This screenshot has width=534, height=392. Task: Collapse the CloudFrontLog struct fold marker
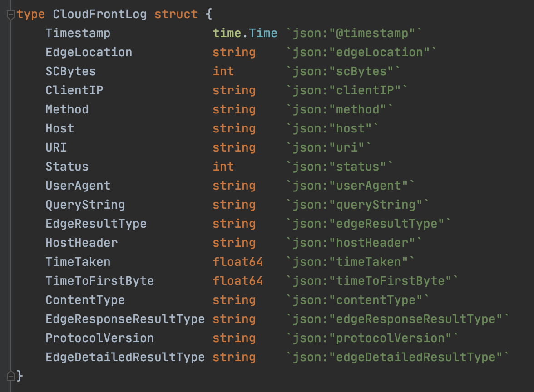click(x=10, y=15)
